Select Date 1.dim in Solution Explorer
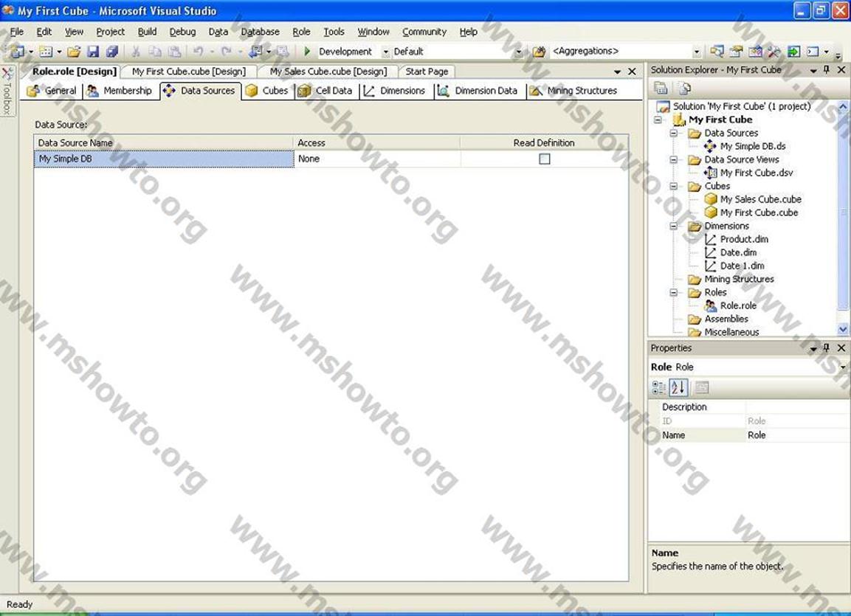851x616 pixels. (x=742, y=266)
